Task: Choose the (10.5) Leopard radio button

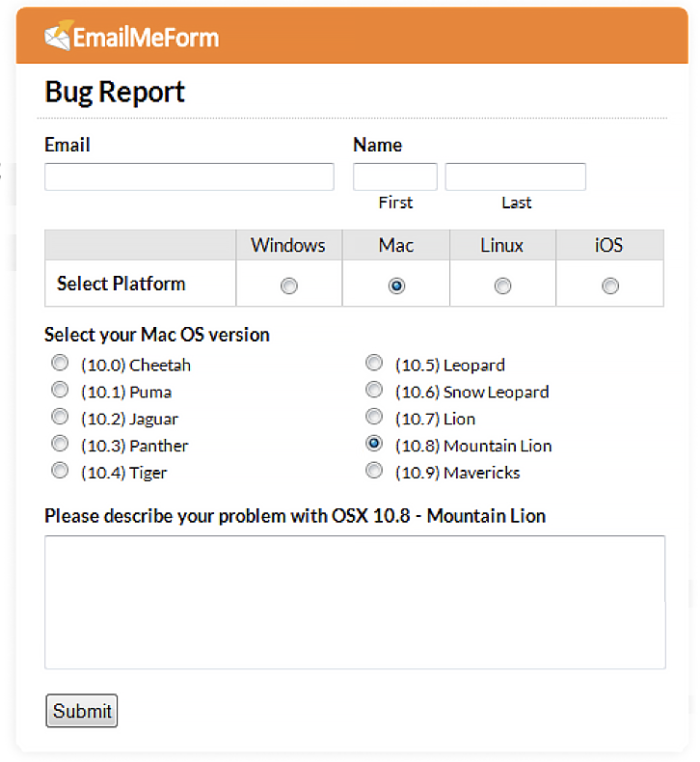Action: (x=374, y=363)
